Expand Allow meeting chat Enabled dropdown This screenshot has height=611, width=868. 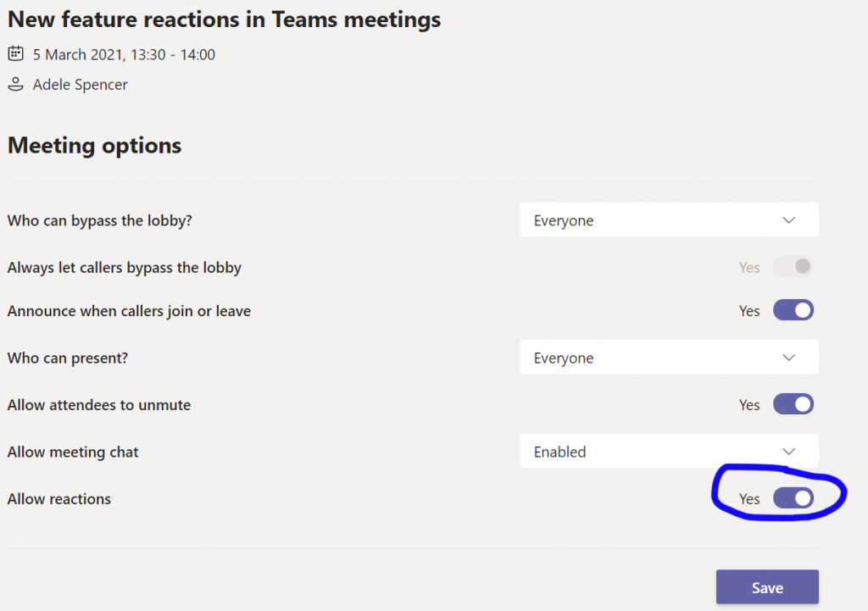coord(669,451)
